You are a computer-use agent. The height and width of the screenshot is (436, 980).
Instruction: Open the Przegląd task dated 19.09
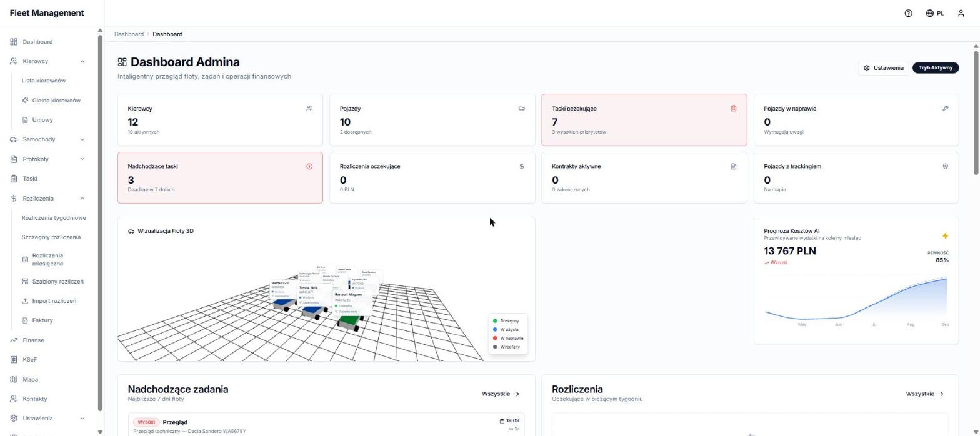(x=326, y=425)
